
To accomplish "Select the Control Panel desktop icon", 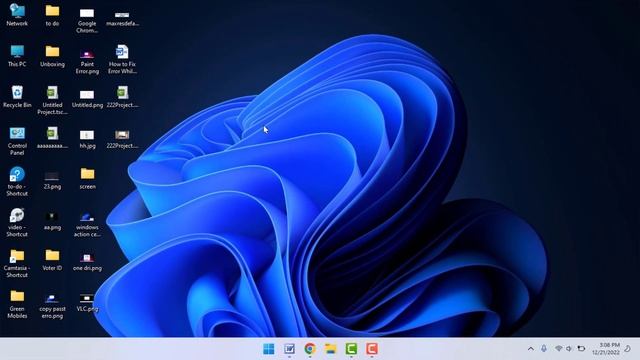I will (17, 141).
